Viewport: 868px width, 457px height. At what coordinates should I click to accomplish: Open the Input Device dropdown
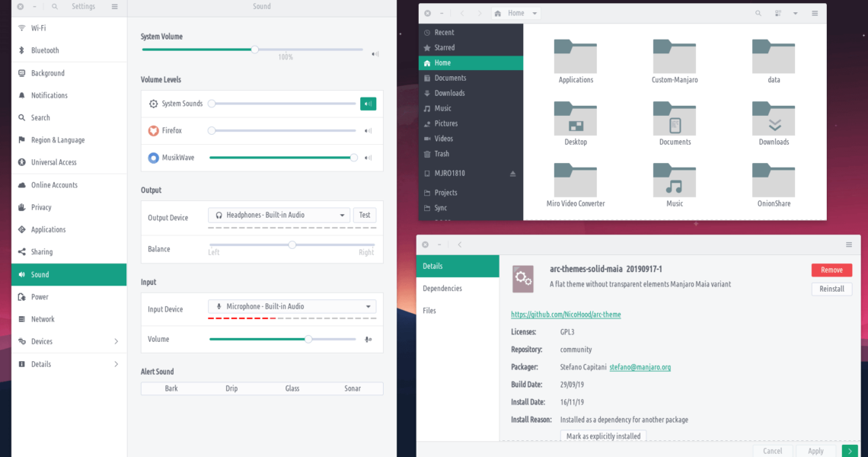292,307
